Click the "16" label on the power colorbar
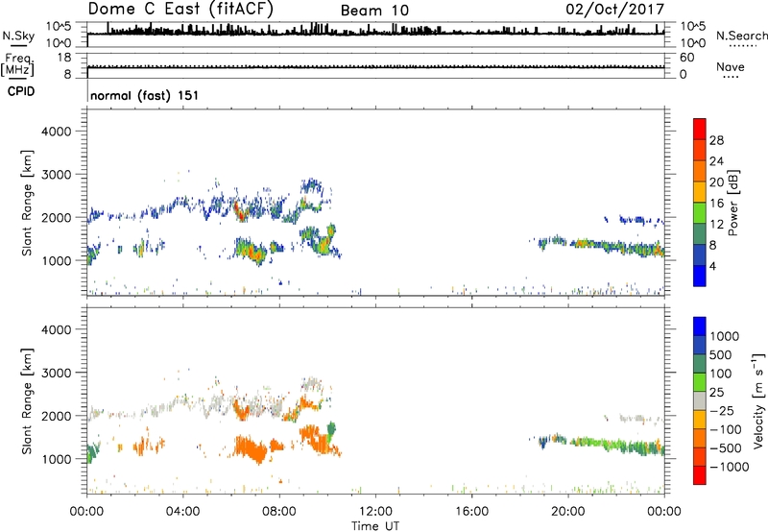Viewport: 768px width, 532px height. (716, 204)
